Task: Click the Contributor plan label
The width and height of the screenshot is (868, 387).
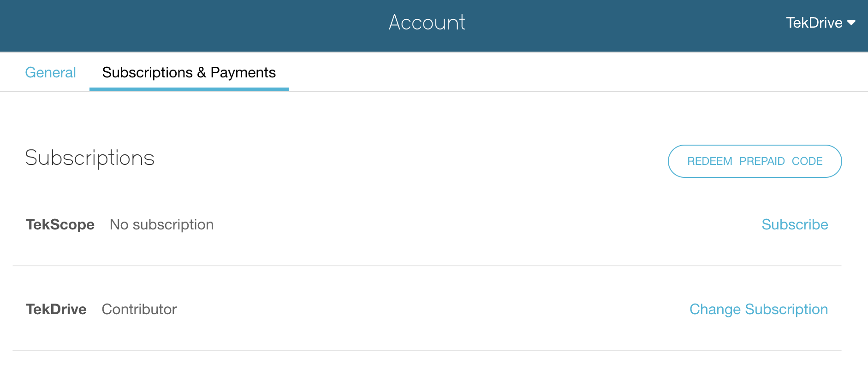Action: coord(139,309)
